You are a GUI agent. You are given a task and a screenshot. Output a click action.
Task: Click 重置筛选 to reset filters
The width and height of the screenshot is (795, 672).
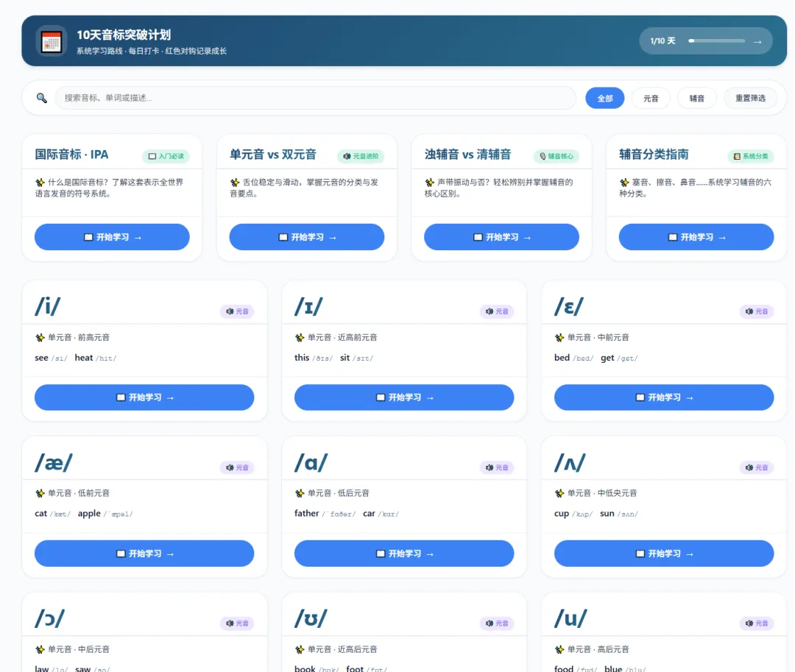750,98
